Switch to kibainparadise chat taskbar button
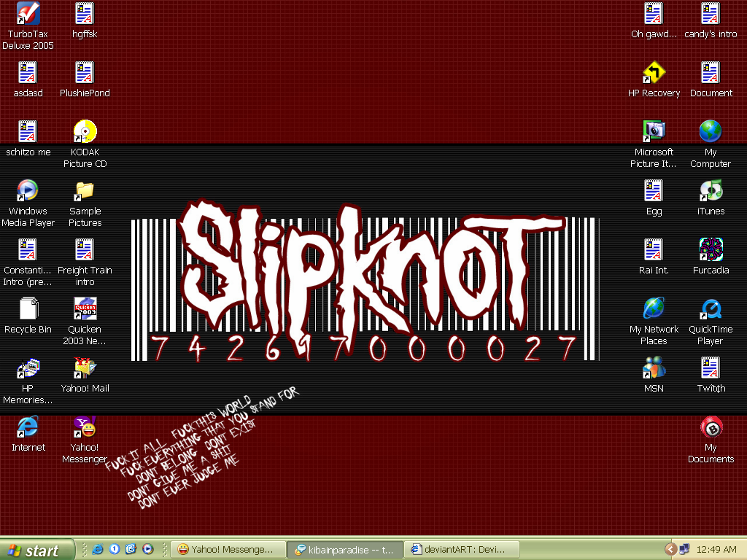The image size is (747, 560). tap(345, 550)
